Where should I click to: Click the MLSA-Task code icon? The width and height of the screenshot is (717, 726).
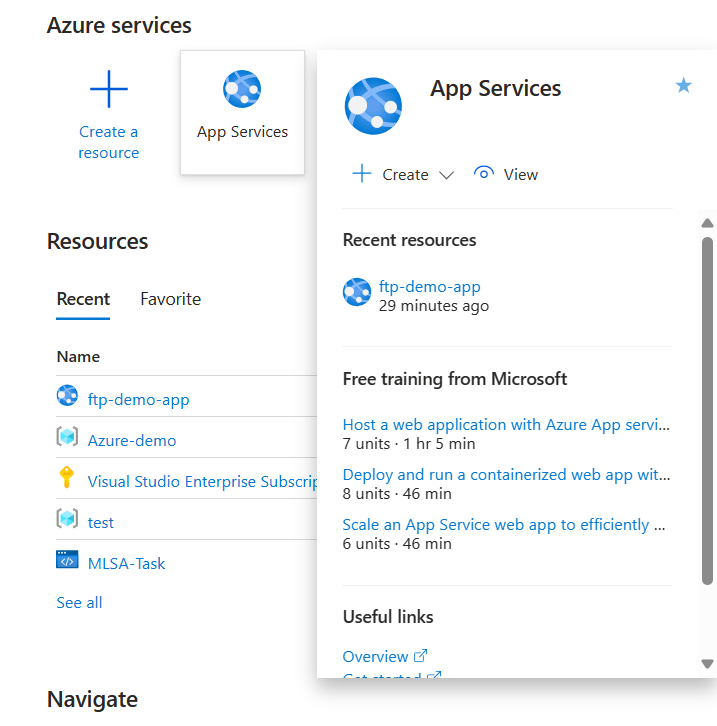point(67,559)
